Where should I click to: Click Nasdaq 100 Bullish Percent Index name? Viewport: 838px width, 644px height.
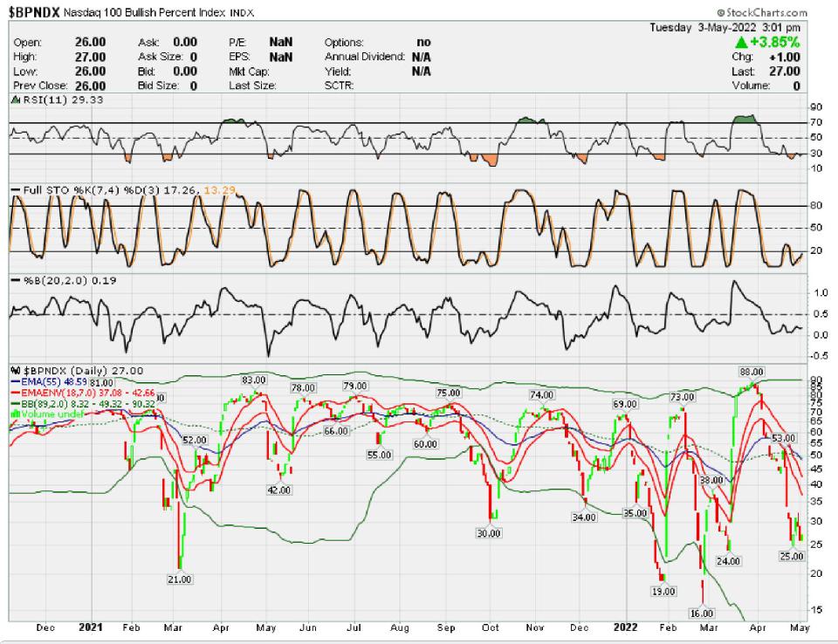[144, 13]
